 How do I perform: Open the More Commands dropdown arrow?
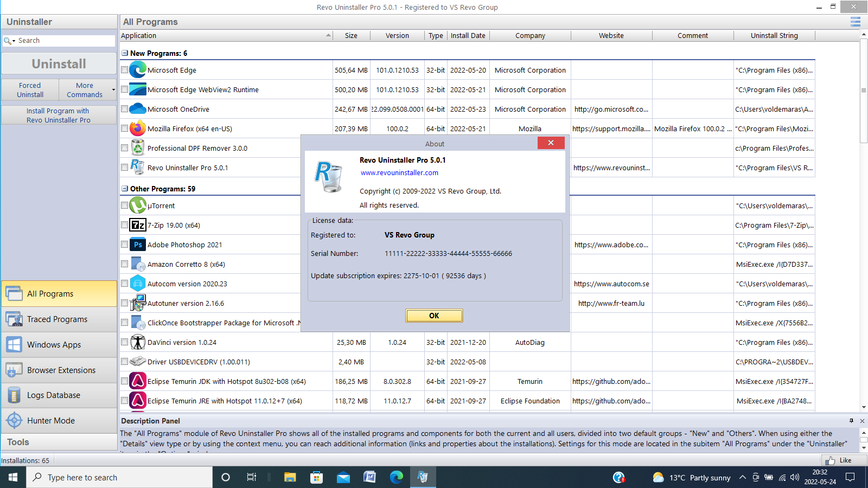pos(113,90)
